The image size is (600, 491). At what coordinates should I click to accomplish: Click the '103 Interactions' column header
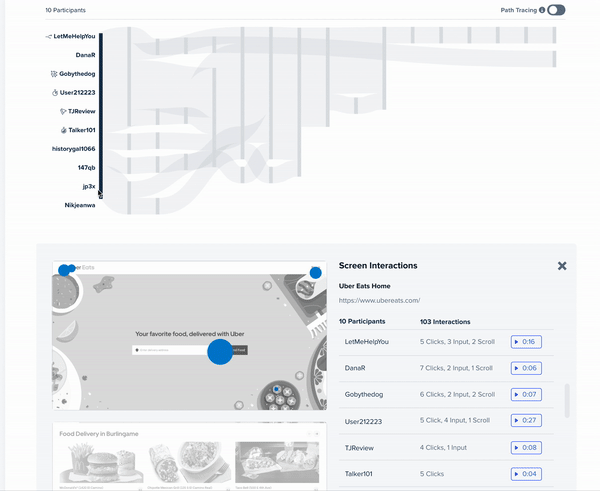coord(445,322)
